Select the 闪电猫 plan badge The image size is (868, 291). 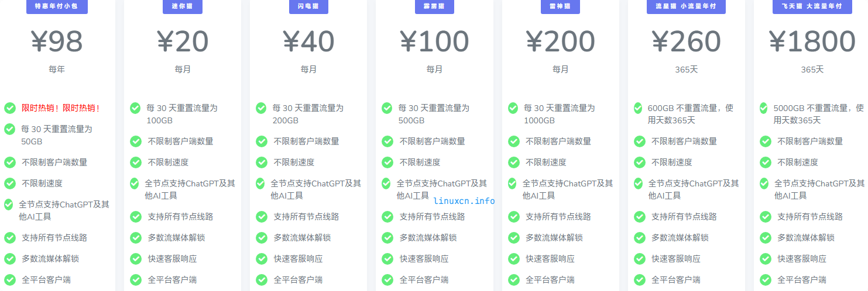308,6
